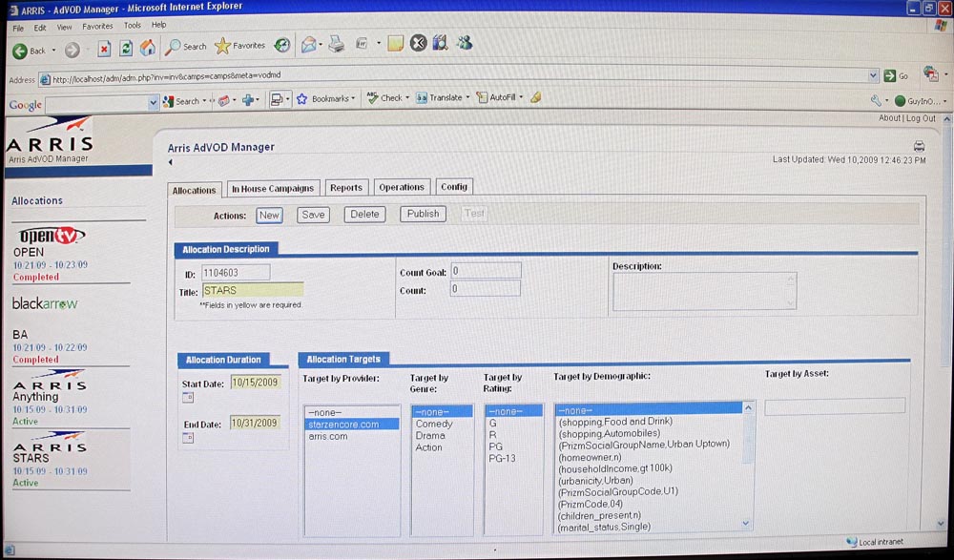Click the Log Out link
This screenshot has height=560, width=954.
(x=921, y=118)
